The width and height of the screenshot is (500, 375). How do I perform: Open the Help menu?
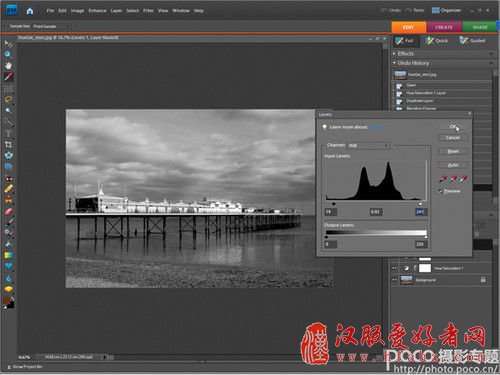[x=199, y=11]
